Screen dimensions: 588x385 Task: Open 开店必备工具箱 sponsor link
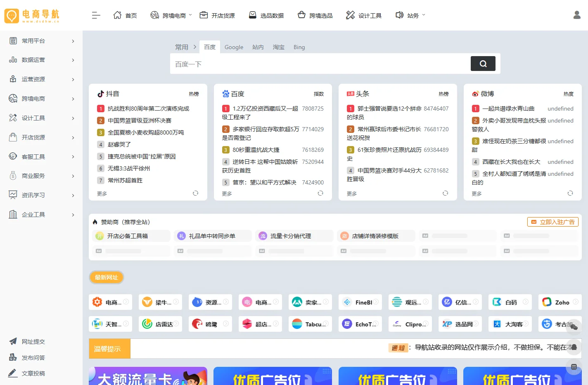131,236
